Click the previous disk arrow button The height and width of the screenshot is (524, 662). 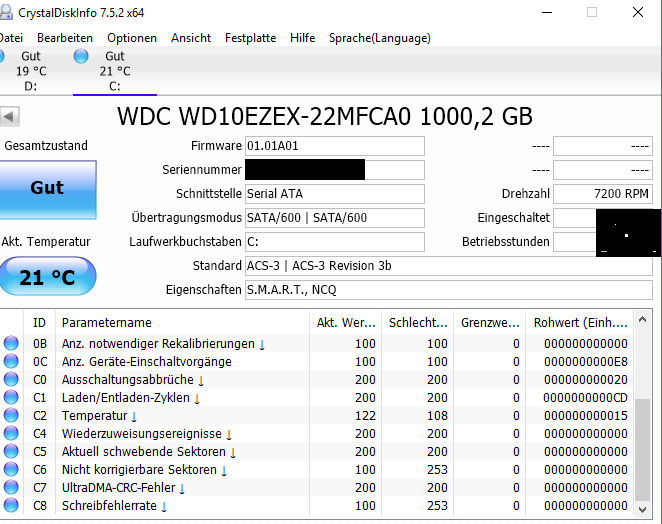(9, 117)
